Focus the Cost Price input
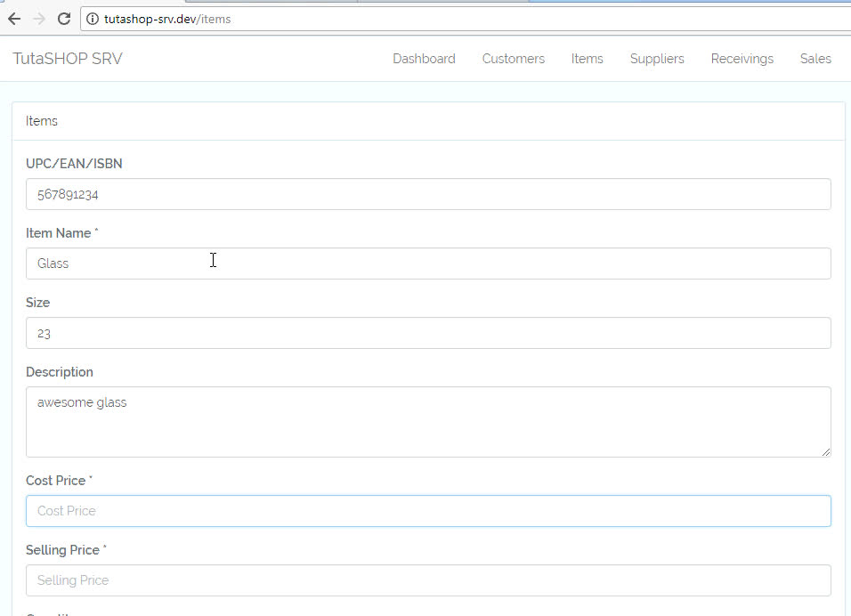The height and width of the screenshot is (616, 851). point(428,511)
